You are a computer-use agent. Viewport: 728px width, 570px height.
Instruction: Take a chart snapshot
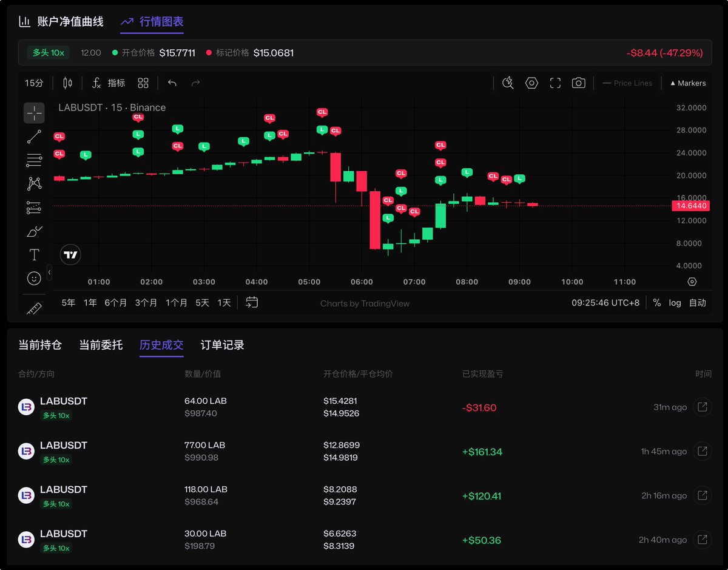click(579, 83)
